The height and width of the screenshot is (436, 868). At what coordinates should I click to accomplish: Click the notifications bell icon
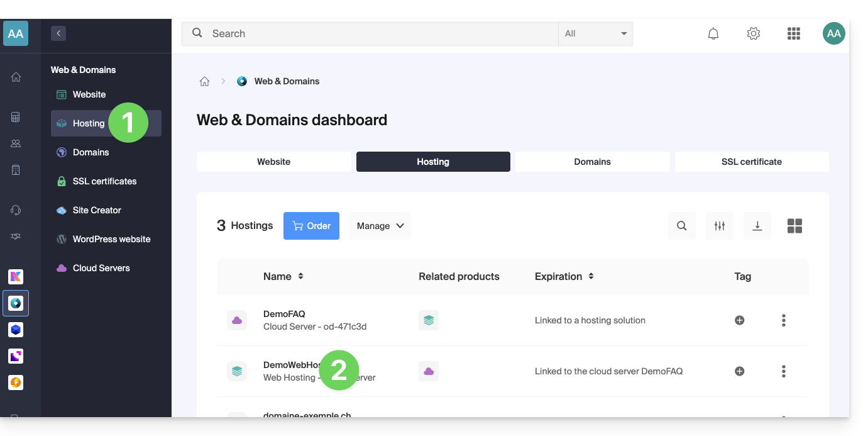pyautogui.click(x=713, y=34)
